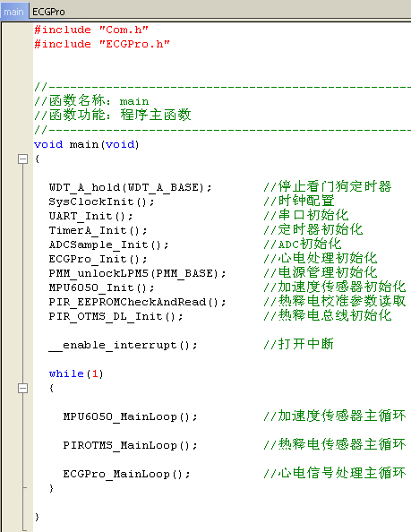The width and height of the screenshot is (411, 532).
Task: Click the comment 函数名称: main
Action: tap(91, 101)
